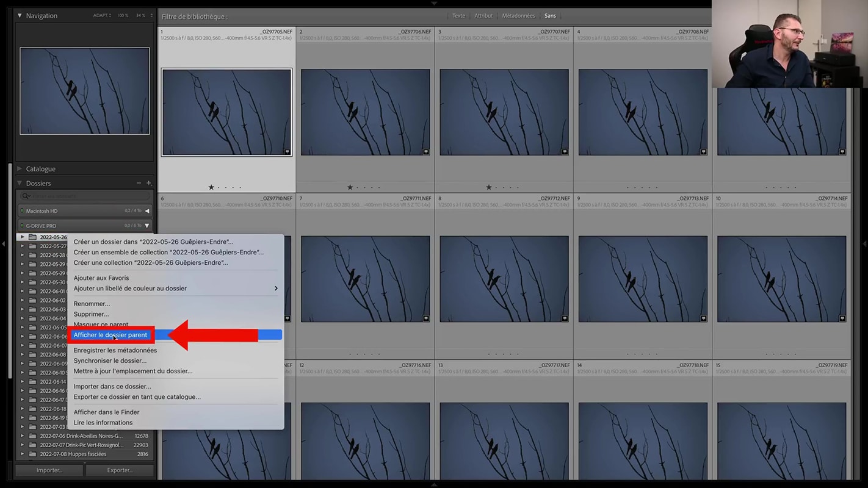Click metadata badge on _OZ97706.NEF thumbnail
This screenshot has width=868, height=488.
[x=425, y=151]
